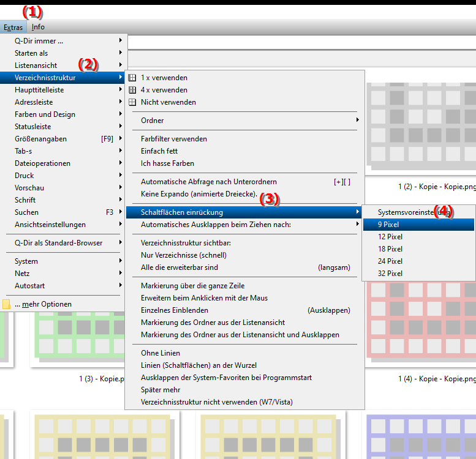Expand Ansichtseinstellungen submenu
The width and height of the screenshot is (476, 459).
click(62, 225)
